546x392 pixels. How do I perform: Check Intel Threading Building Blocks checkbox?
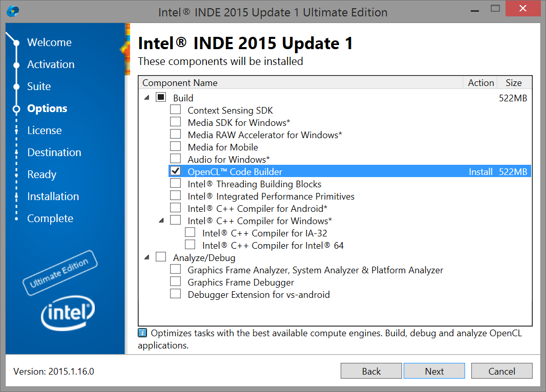pos(176,183)
